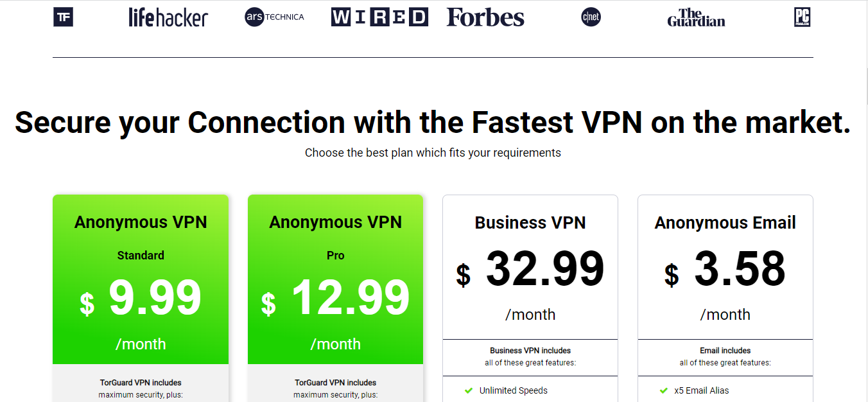Click The Guardian logo

point(696,17)
